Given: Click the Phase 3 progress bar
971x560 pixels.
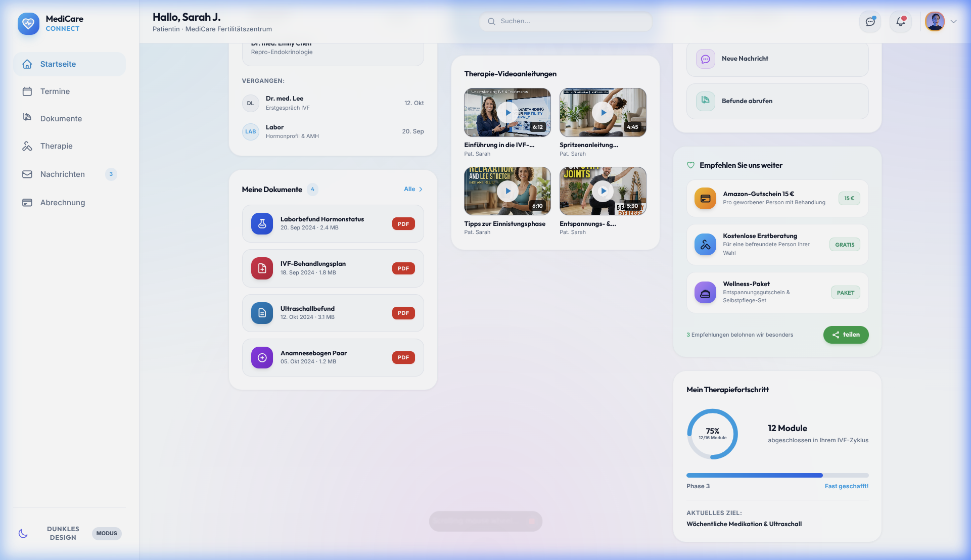Looking at the screenshot, I should pos(777,475).
